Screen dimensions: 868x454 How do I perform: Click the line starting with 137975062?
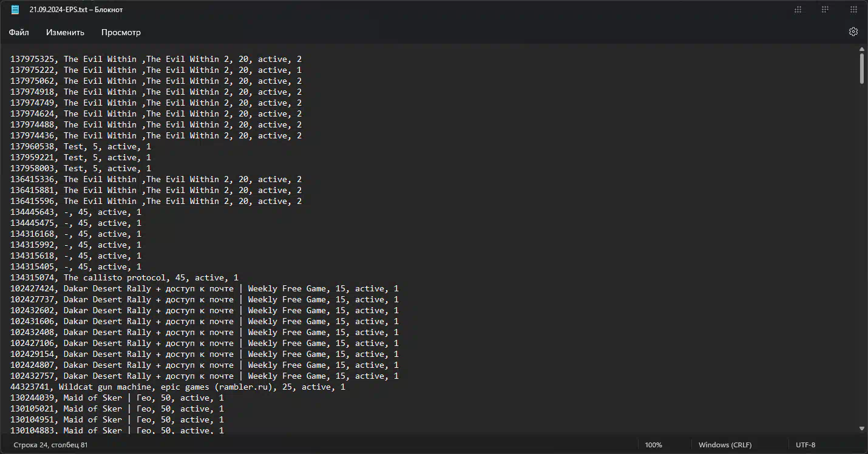point(156,81)
